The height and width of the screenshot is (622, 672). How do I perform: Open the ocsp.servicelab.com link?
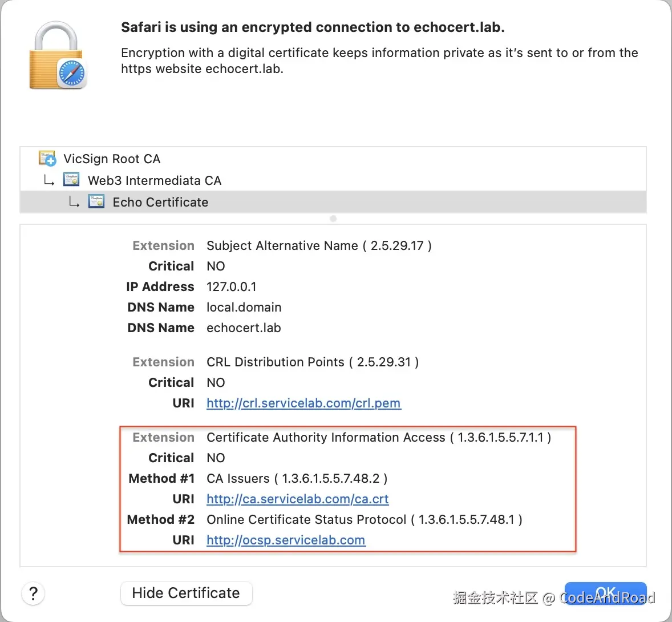(286, 540)
